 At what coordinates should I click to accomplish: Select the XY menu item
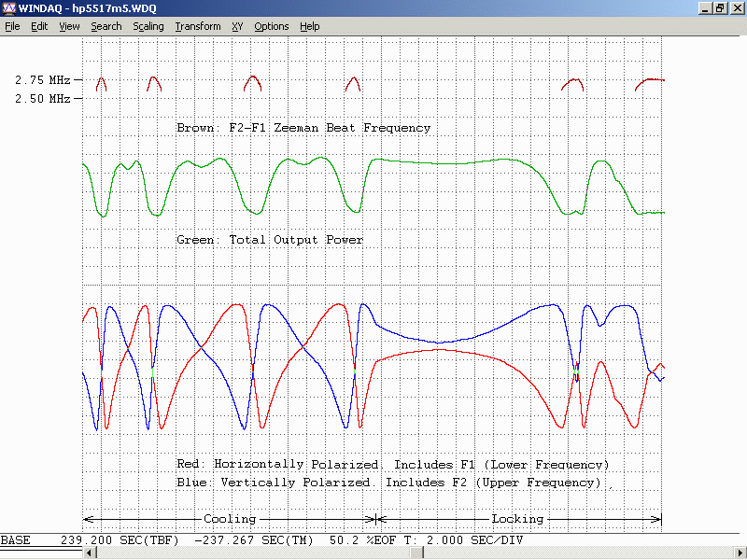click(238, 26)
